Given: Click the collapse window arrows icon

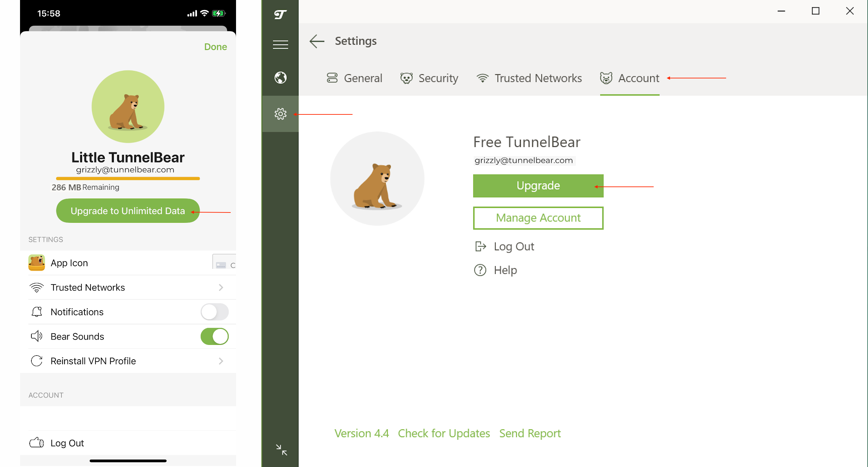Looking at the screenshot, I should point(281,450).
